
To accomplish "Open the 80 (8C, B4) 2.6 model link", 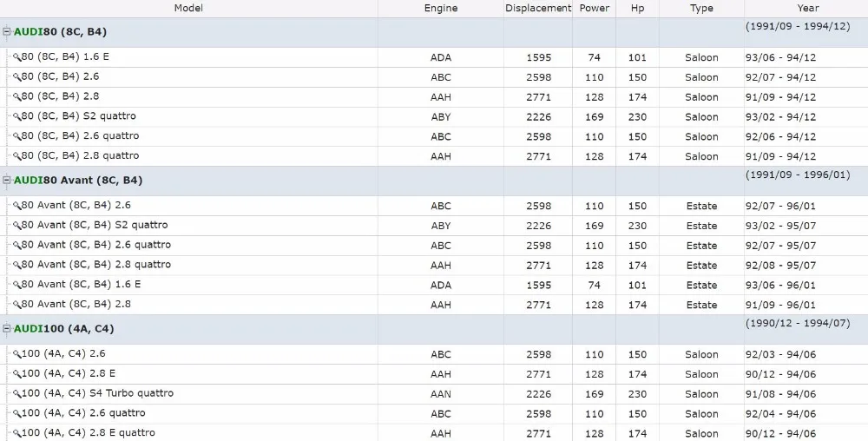I will (61, 76).
